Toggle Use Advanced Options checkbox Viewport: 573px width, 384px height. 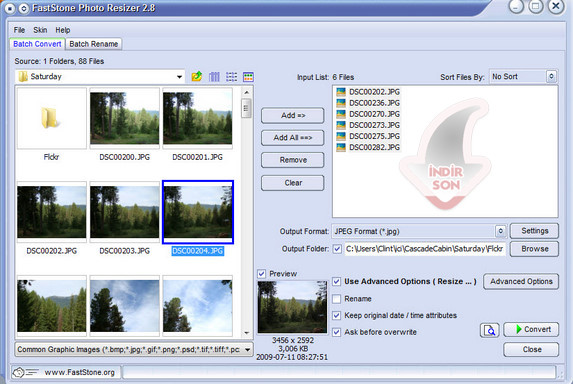[x=337, y=282]
